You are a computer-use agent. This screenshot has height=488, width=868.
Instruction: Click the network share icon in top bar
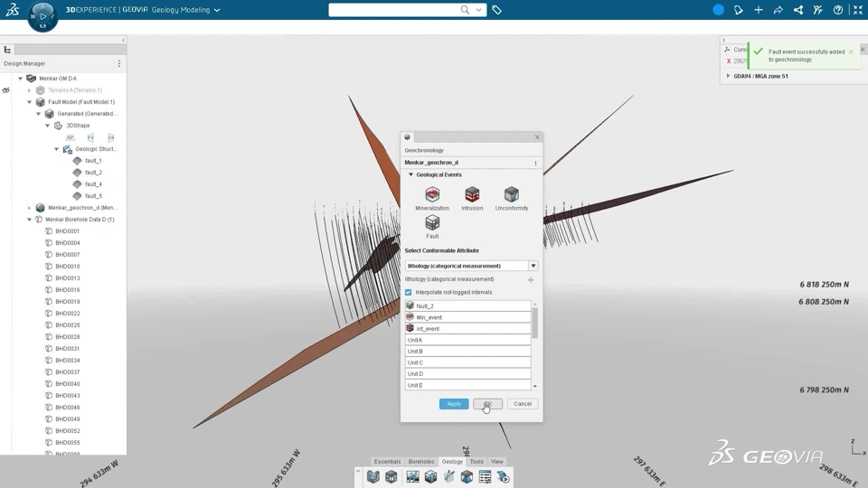[798, 10]
